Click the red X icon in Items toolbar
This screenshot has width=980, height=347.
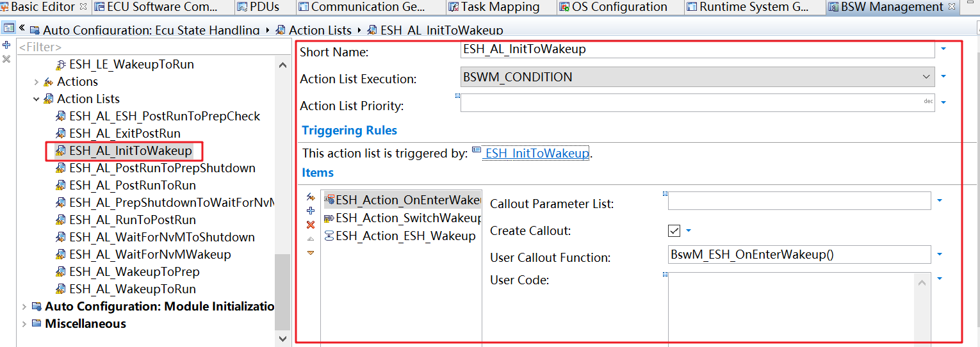coord(311,225)
